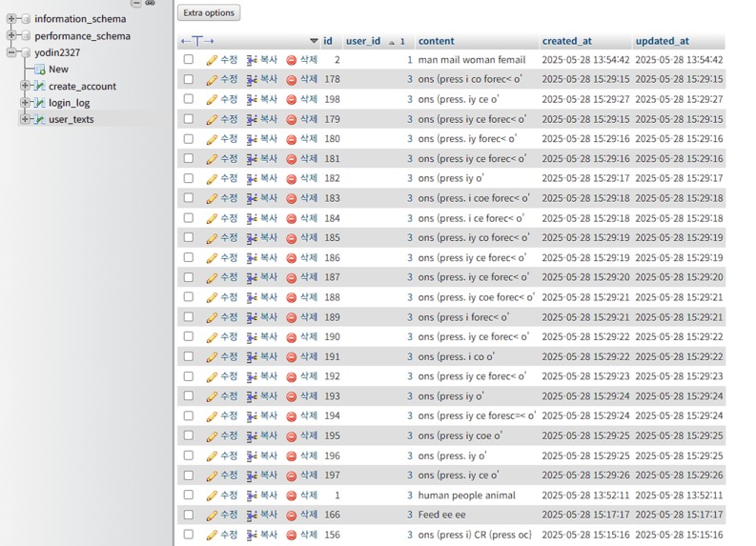Collapse the yodin2327 database node
Screen dimensions: 756x546
tap(11, 52)
